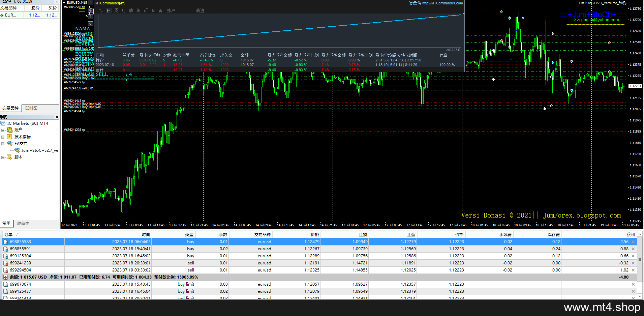The image size is (644, 316).
Task: Switch to the 收藏夹 favorites tab
Action: [x=23, y=224]
